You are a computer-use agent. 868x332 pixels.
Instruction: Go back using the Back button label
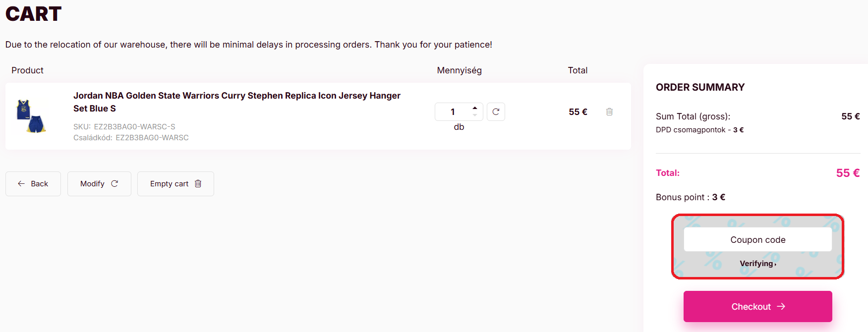(x=39, y=184)
